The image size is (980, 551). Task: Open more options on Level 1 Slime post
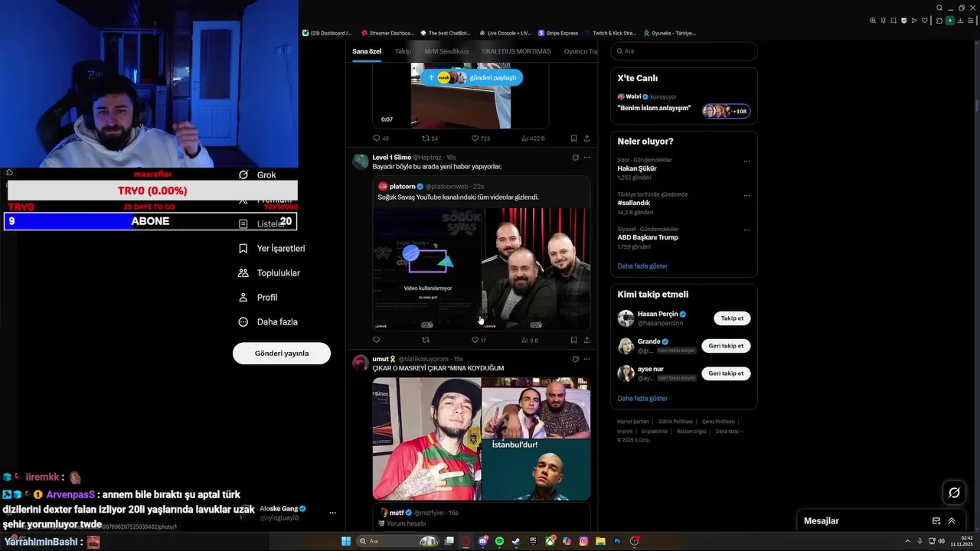point(587,158)
